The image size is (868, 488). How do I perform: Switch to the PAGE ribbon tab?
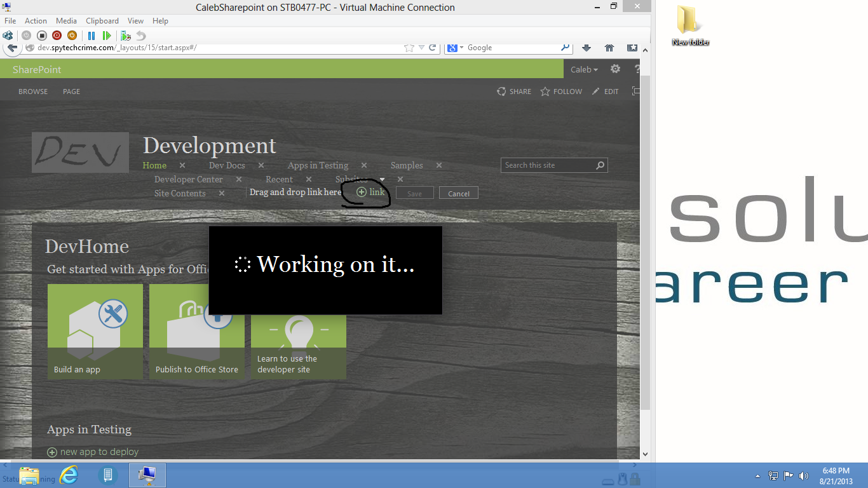(71, 91)
